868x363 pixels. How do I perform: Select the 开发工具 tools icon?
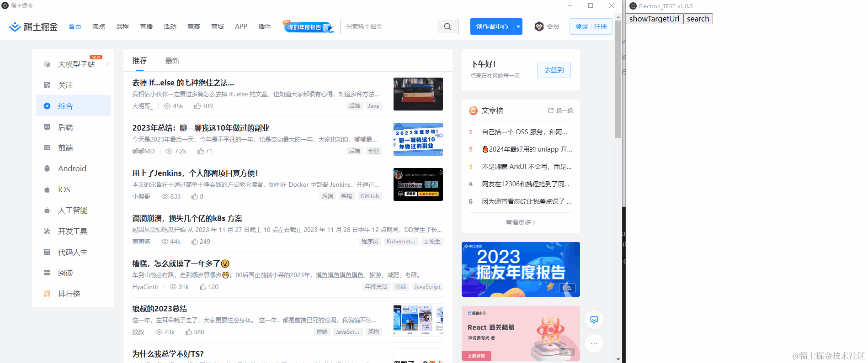click(47, 231)
